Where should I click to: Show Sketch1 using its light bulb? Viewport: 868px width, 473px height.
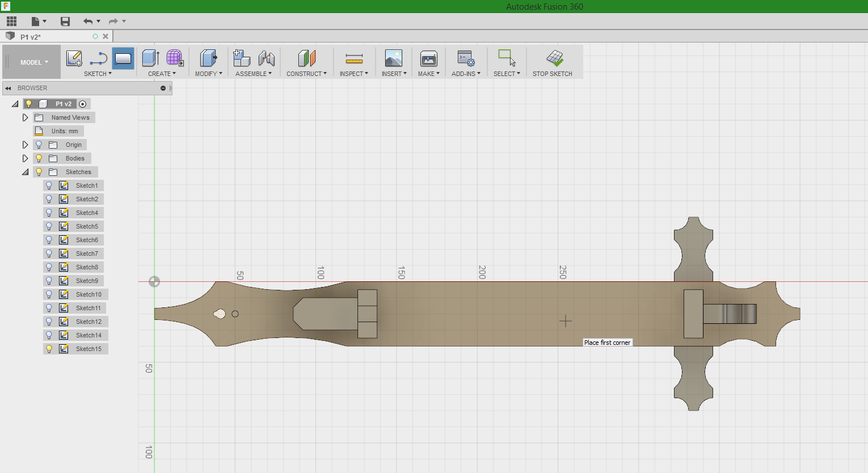tap(49, 185)
